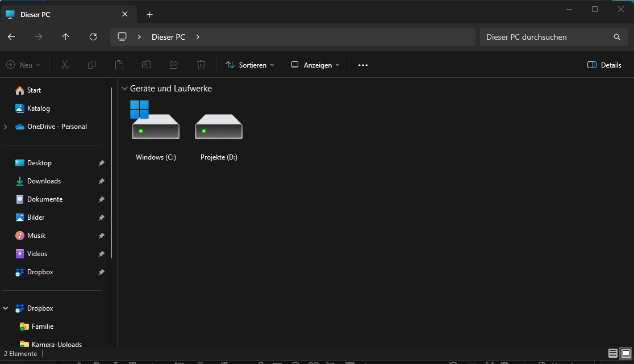634x364 pixels.
Task: Click Dieser PC breadcrumb in address bar
Action: (168, 37)
